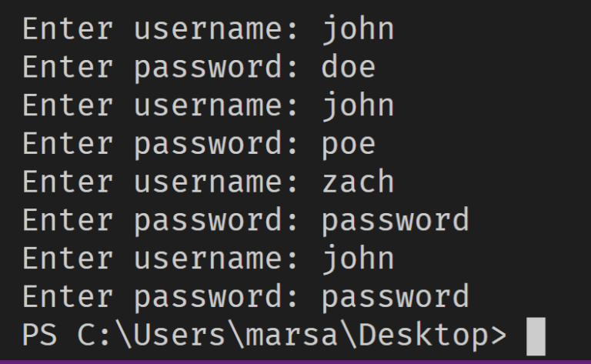Click the word 'doe' password entry
The width and height of the screenshot is (591, 364).
pyautogui.click(x=349, y=68)
